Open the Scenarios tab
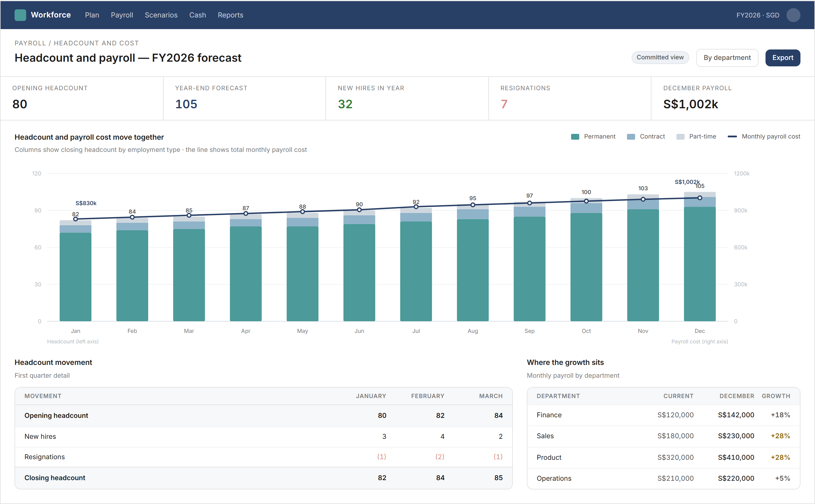815x504 pixels. pyautogui.click(x=161, y=15)
